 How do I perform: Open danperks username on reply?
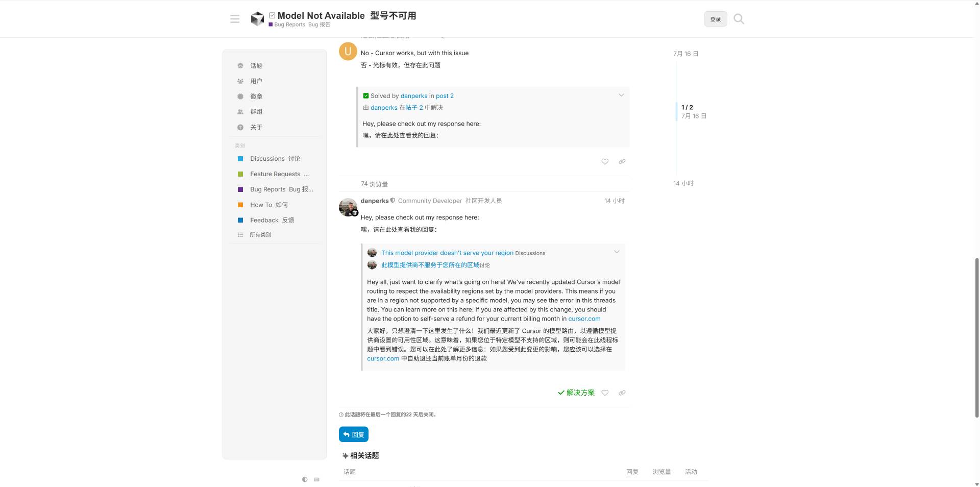click(x=374, y=201)
